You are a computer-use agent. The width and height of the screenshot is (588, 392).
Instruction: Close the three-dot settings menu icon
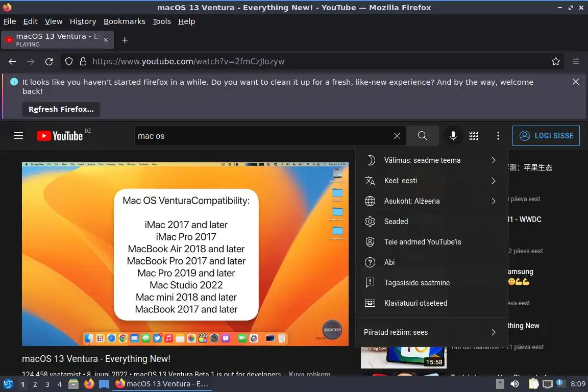coord(498,136)
